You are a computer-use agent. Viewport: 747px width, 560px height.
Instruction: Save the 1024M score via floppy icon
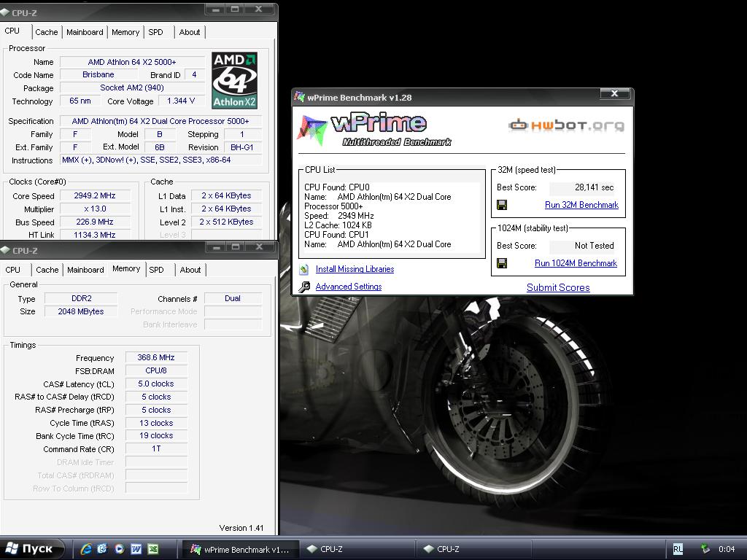pos(502,262)
